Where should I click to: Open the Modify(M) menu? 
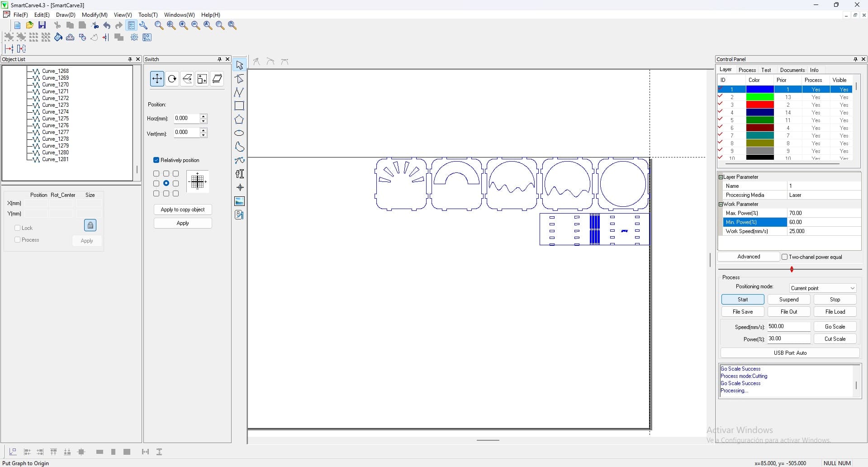[95, 15]
